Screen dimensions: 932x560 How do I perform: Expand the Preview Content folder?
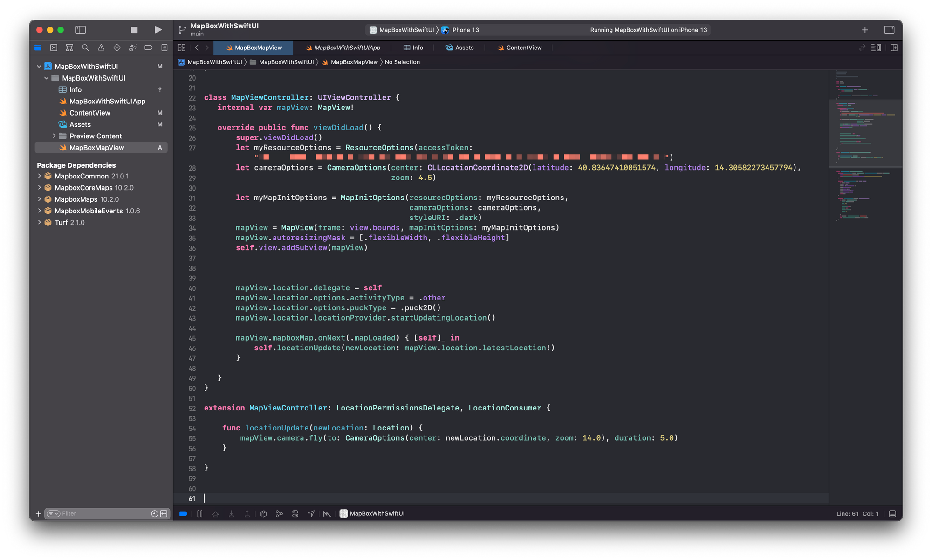click(x=54, y=136)
